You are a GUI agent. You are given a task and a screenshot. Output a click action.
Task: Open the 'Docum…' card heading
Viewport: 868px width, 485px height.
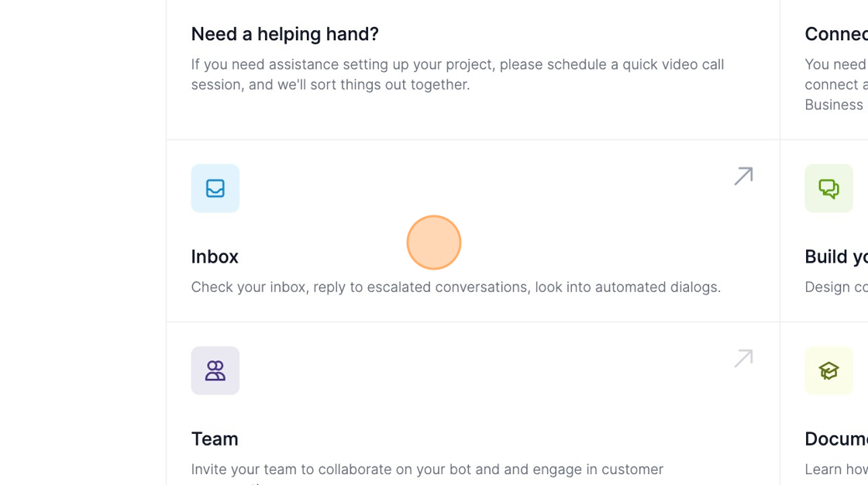click(836, 439)
